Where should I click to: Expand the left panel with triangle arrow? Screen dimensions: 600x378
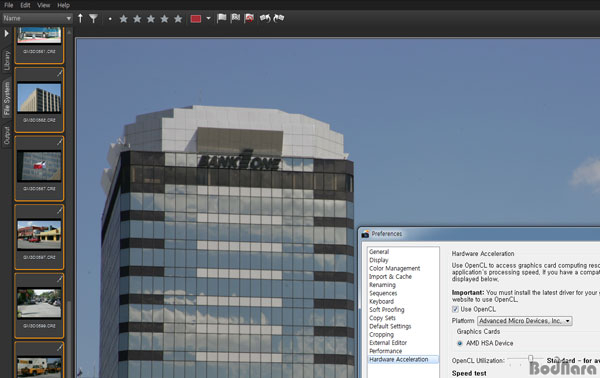(x=6, y=33)
